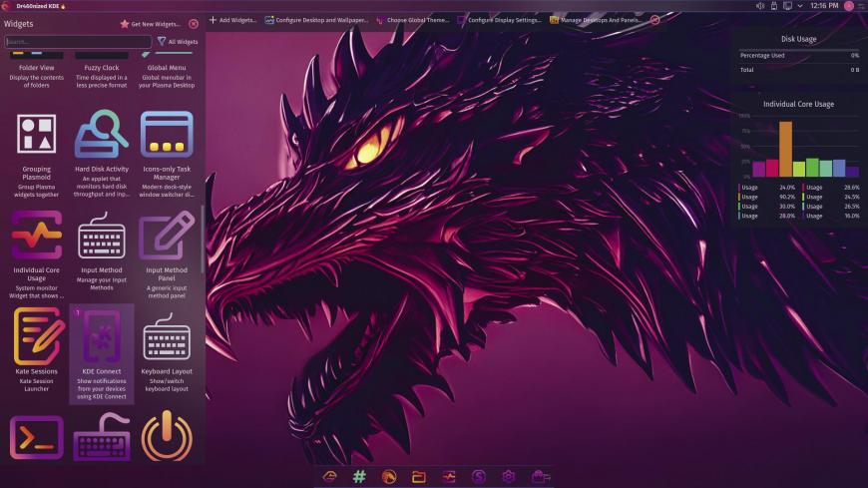Select the Grouping Plasmoid widget icon
The height and width of the screenshot is (488, 868).
click(x=37, y=134)
